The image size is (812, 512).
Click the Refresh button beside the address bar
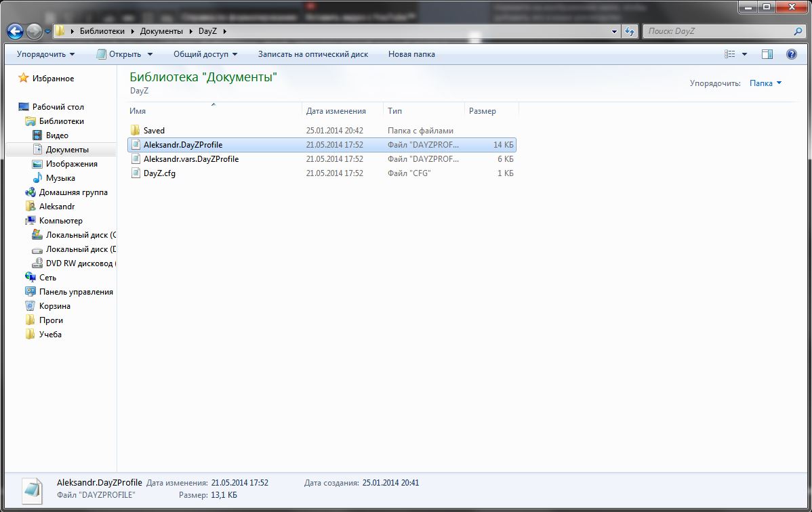coord(630,31)
